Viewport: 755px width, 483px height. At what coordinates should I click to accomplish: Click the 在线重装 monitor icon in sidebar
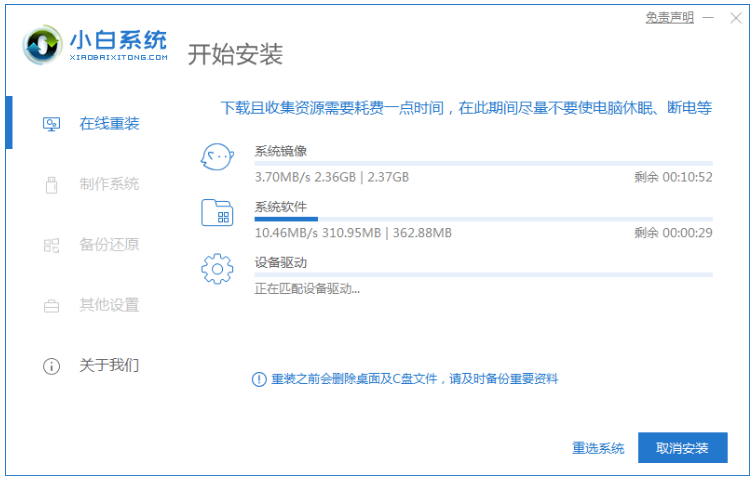[51, 124]
